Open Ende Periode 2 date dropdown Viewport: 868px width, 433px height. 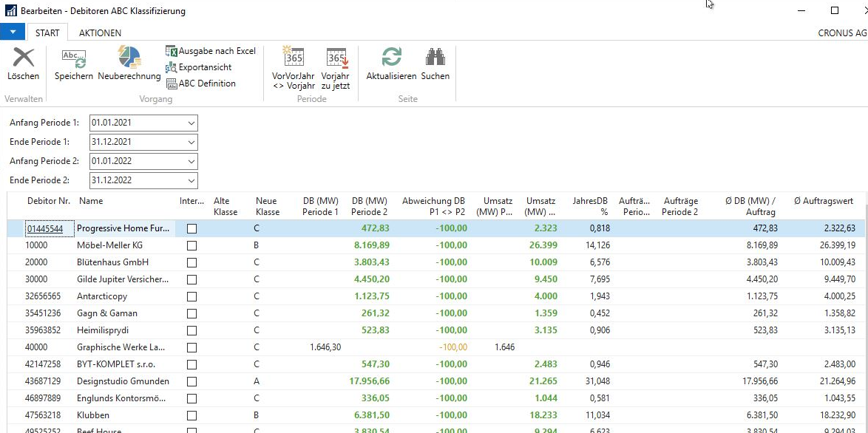191,180
